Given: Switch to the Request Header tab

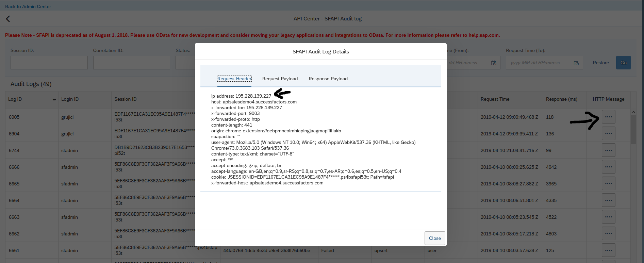Looking at the screenshot, I should tap(234, 79).
